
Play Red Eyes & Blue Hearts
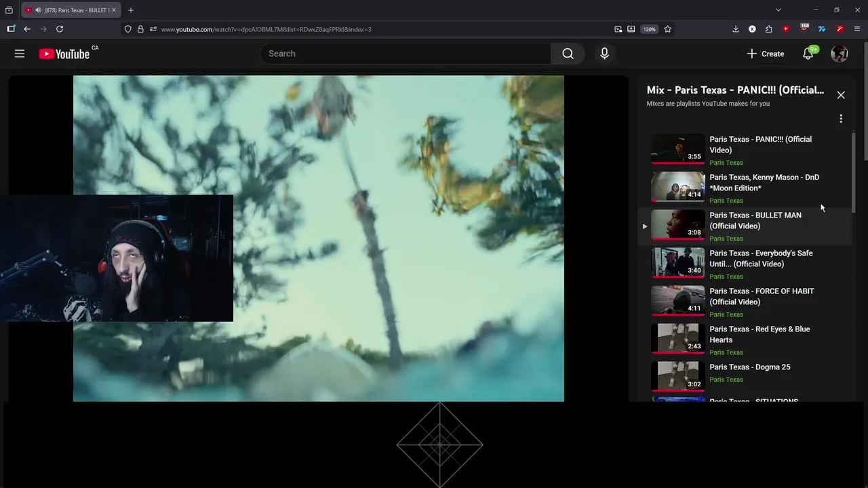point(759,334)
